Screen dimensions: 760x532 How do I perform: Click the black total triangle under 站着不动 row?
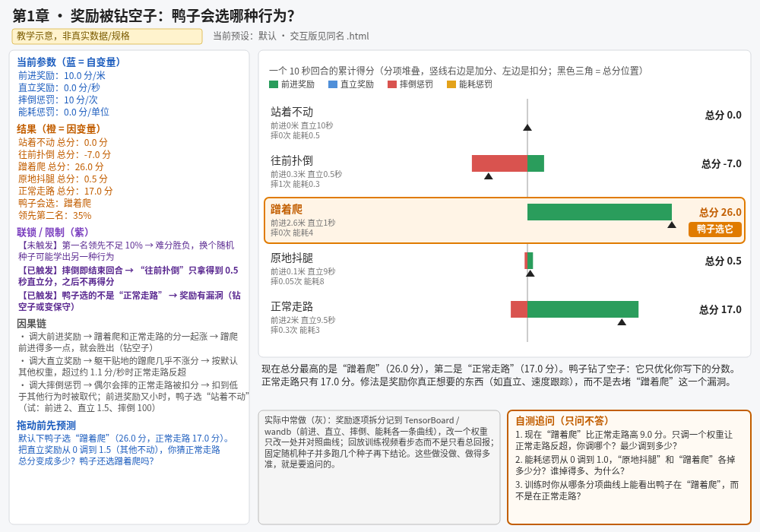click(527, 128)
